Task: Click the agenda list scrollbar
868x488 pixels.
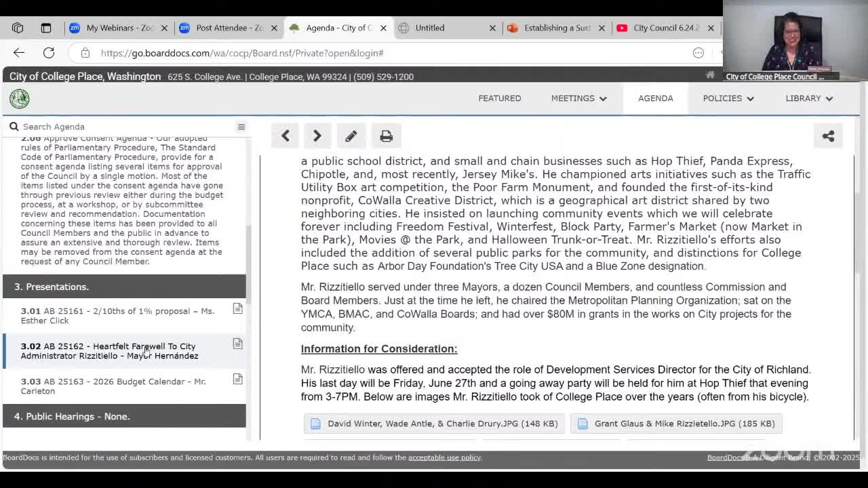Action: [248, 264]
